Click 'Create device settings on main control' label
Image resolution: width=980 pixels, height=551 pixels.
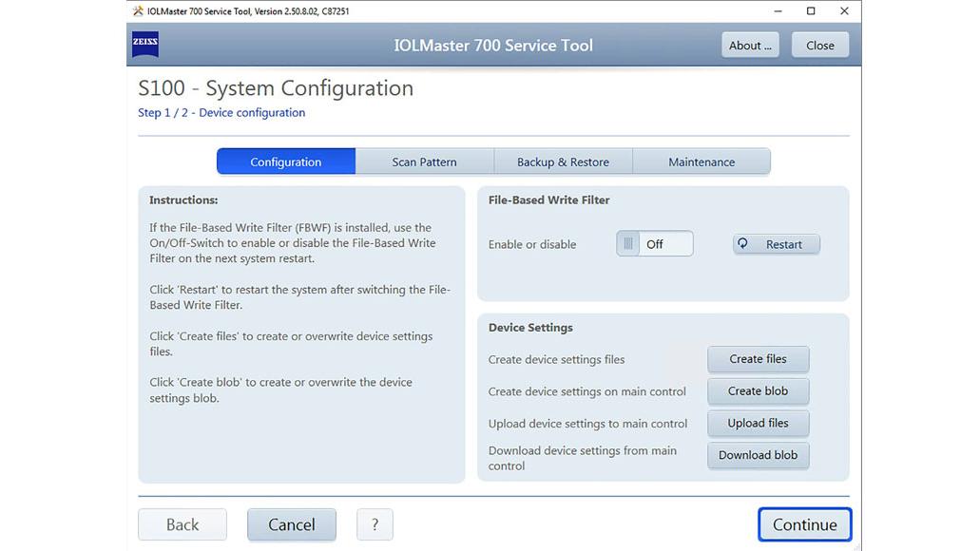(586, 391)
